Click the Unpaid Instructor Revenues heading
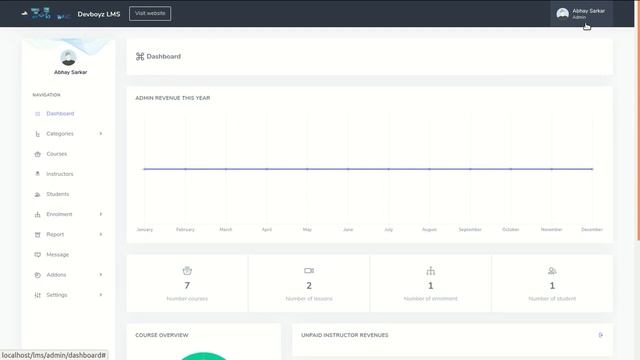Viewport: 640px width, 360px height. point(345,335)
